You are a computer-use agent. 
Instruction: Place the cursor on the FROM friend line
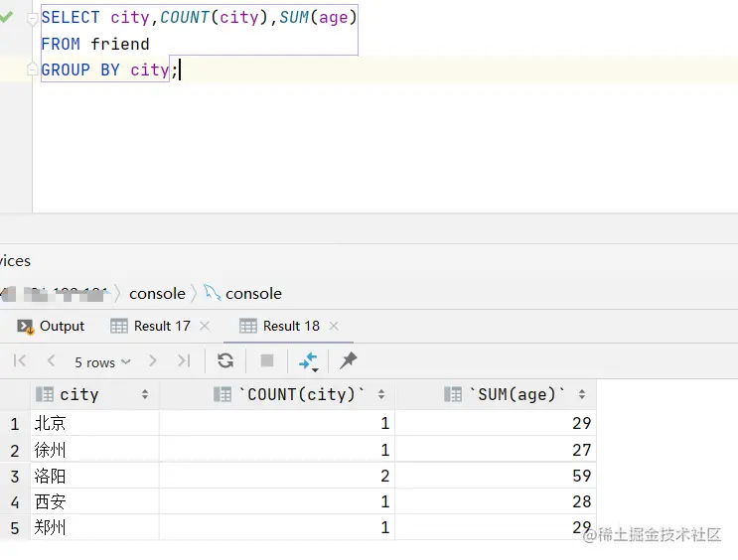click(x=95, y=44)
